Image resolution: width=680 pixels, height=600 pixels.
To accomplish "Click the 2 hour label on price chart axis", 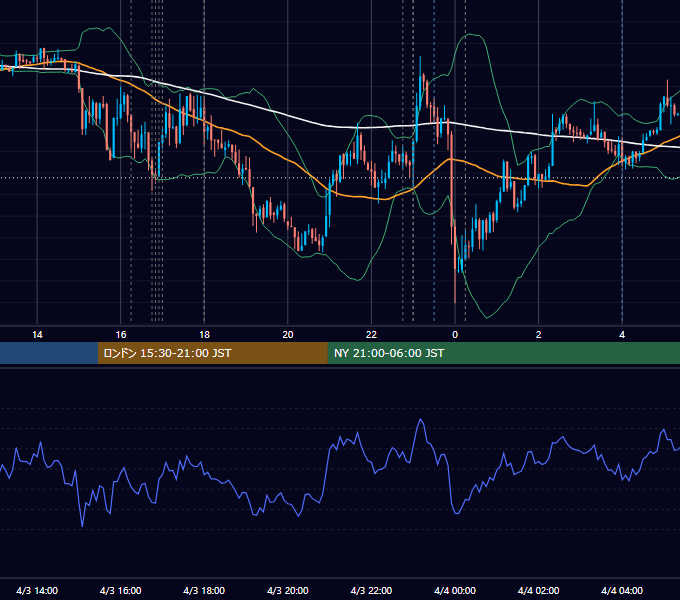I will (x=539, y=335).
